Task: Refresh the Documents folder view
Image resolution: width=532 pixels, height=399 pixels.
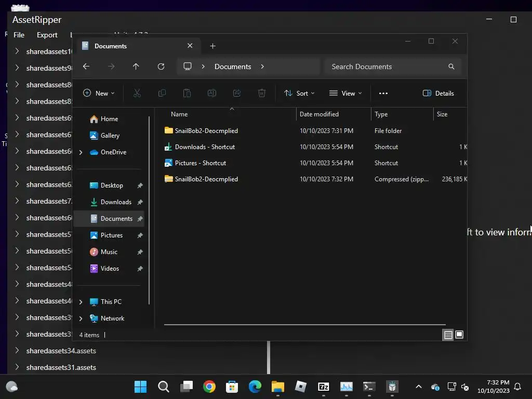Action: [161, 66]
